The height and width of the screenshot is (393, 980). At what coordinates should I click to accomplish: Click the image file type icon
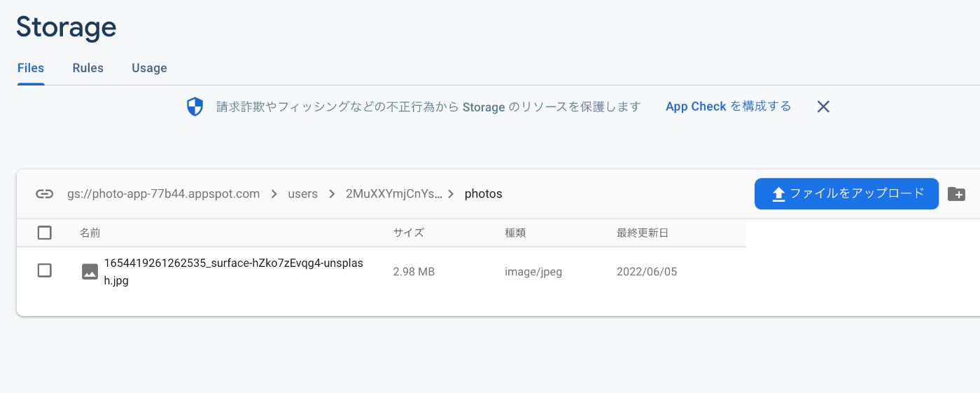90,271
